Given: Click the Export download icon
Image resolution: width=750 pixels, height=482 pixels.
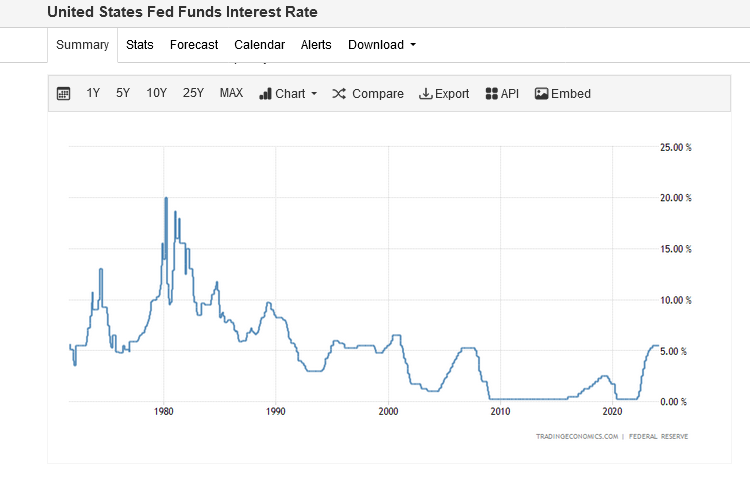Looking at the screenshot, I should tap(425, 94).
